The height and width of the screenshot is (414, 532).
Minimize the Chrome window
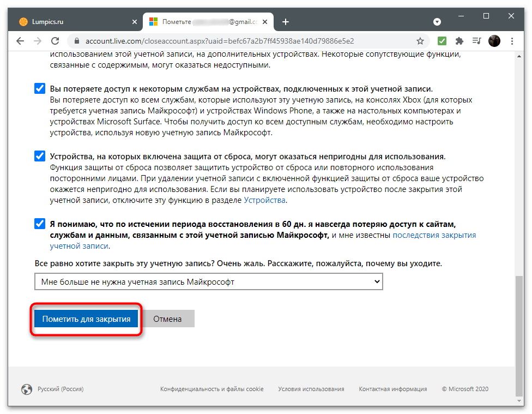(461, 16)
